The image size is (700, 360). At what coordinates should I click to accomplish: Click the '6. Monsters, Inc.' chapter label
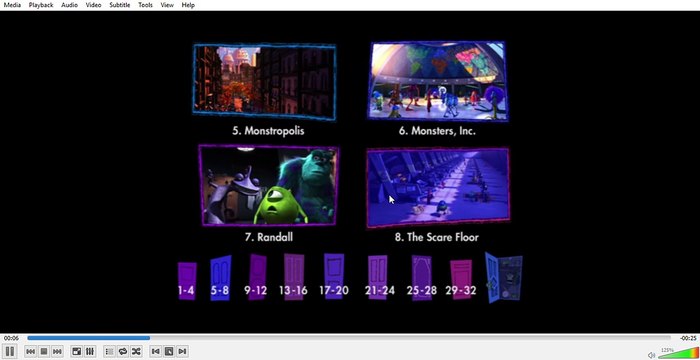tap(437, 131)
